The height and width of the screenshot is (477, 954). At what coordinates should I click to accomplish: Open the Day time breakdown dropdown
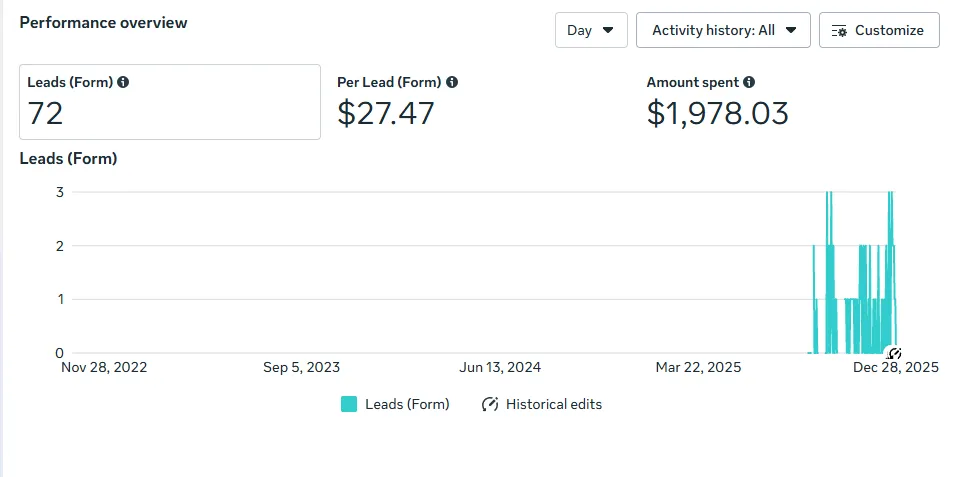[590, 30]
